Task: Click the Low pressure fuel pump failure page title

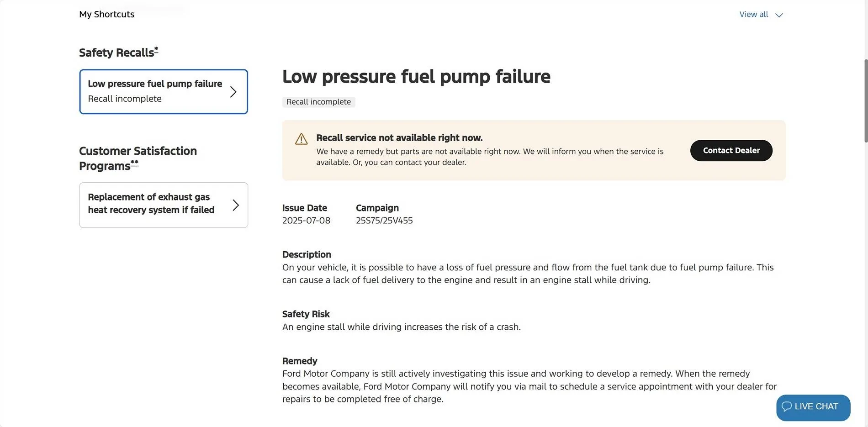Action: point(416,76)
